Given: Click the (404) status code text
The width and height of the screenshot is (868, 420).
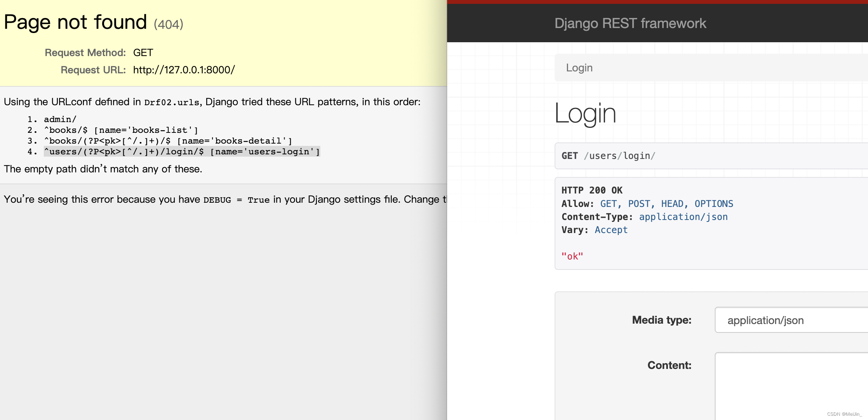Looking at the screenshot, I should point(169,25).
